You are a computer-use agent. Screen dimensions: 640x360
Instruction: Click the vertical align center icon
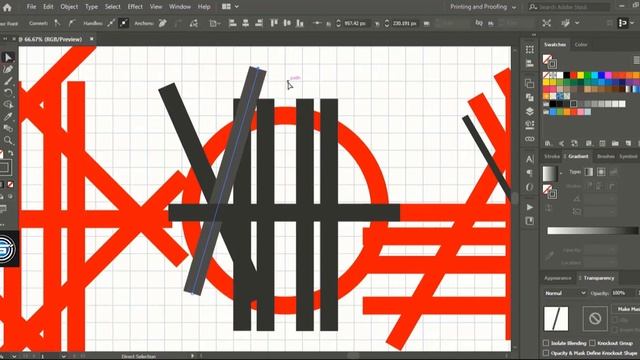pyautogui.click(x=287, y=23)
